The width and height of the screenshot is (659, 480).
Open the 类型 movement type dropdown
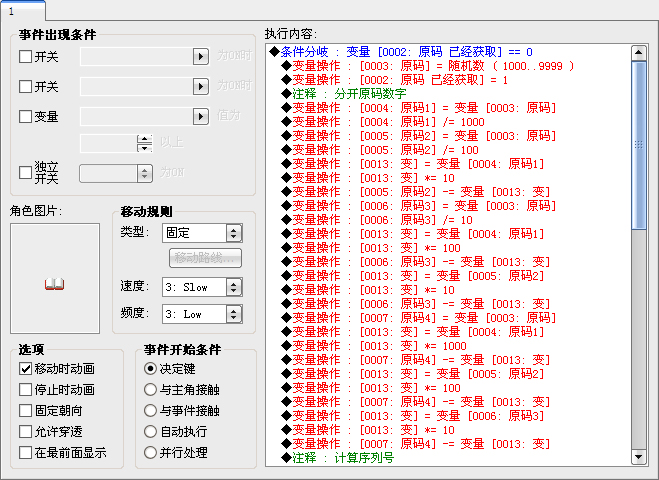point(202,233)
